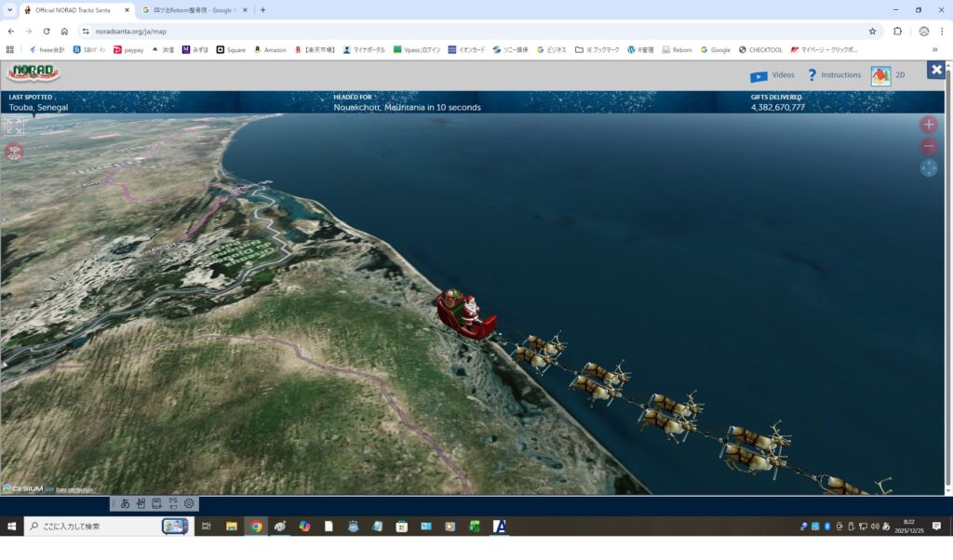This screenshot has height=560, width=953.
Task: Open the Amazon bookmark
Action: click(270, 49)
